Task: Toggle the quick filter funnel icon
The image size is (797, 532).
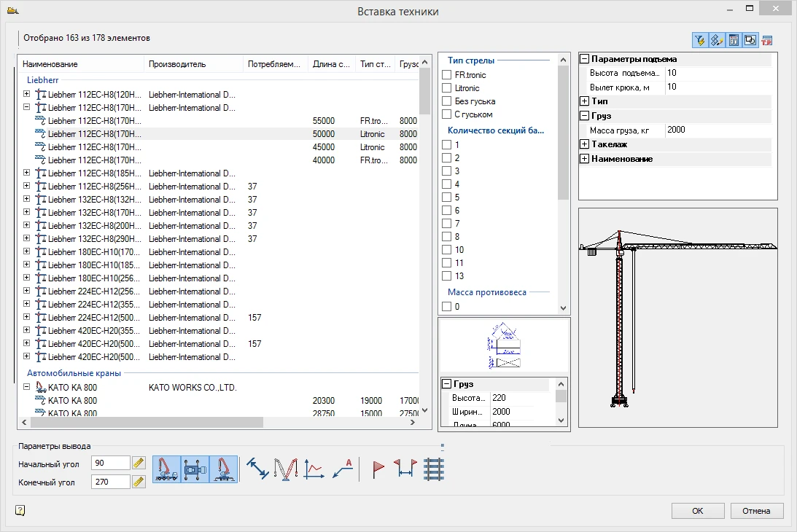Action: [699, 40]
